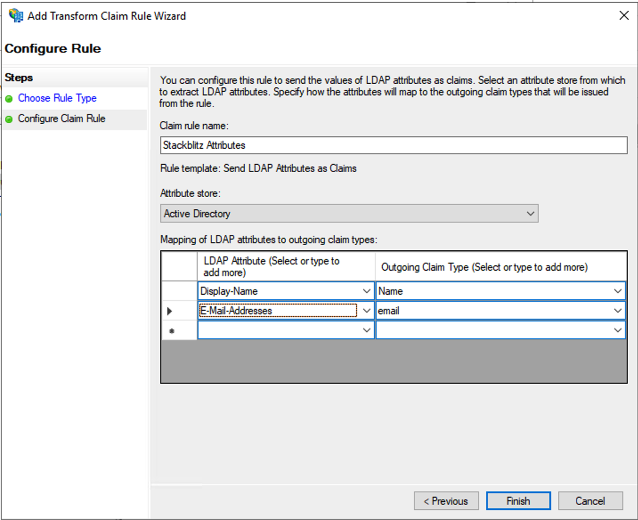Select the Configure Claim Rule step
Viewport: 638px width, 520px height.
click(x=61, y=119)
